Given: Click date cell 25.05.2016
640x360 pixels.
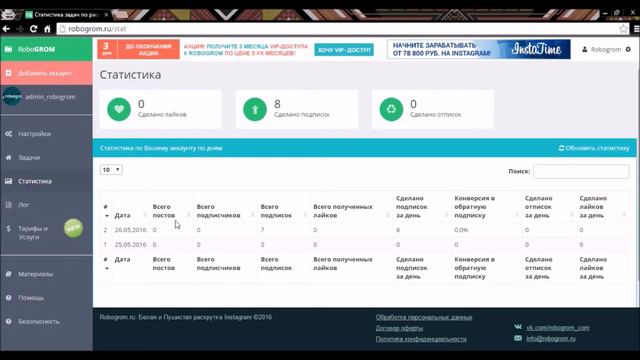Looking at the screenshot, I should click(x=130, y=244).
